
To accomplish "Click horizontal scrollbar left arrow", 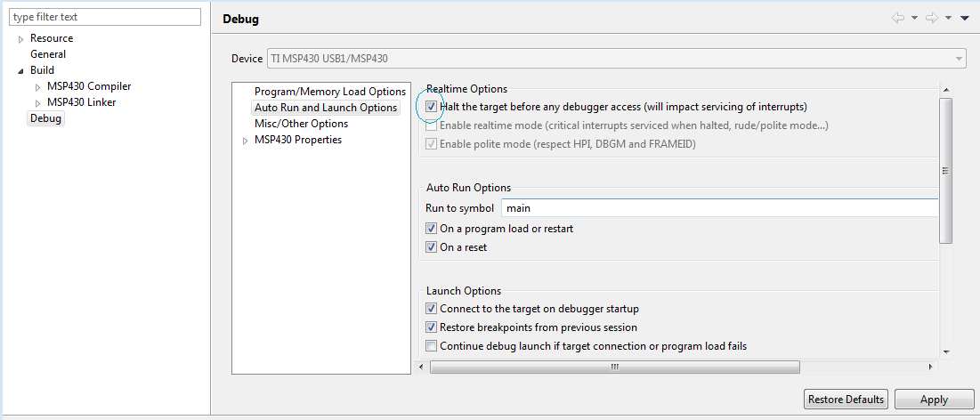I will (x=421, y=367).
